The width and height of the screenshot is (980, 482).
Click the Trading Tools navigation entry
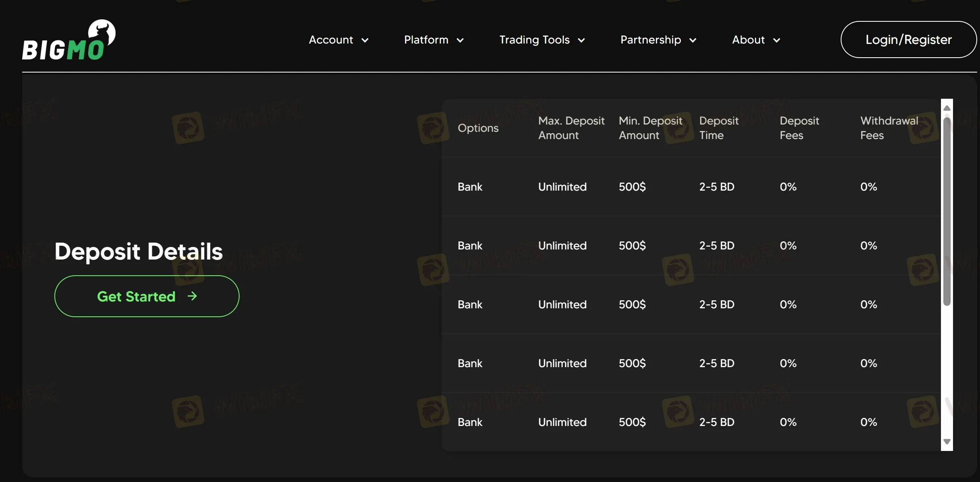(x=535, y=40)
